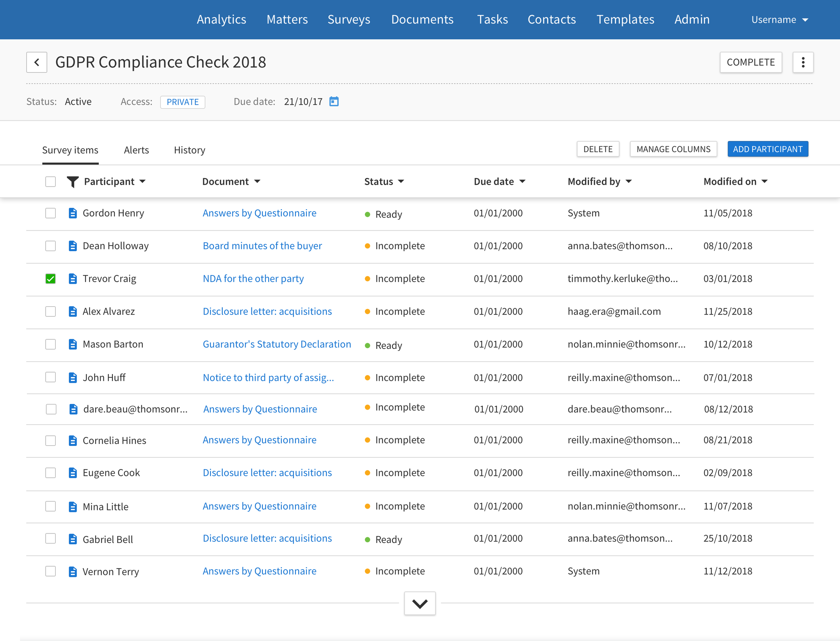Open the Modified by column sort dropdown
Screen dimensions: 840x641
click(628, 182)
